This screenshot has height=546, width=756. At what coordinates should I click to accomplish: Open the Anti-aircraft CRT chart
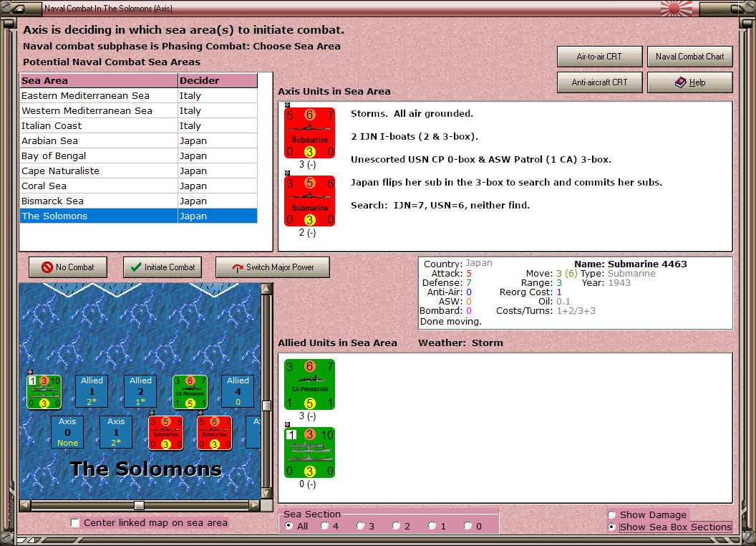pyautogui.click(x=599, y=82)
